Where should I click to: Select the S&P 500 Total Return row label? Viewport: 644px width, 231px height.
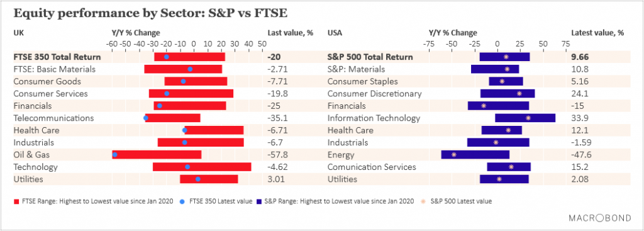click(370, 57)
